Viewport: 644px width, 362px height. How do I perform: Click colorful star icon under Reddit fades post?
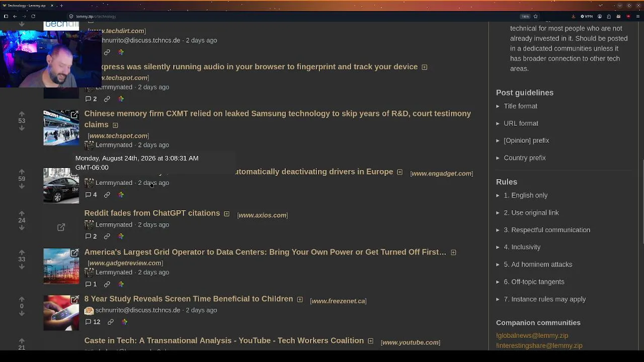click(x=121, y=236)
